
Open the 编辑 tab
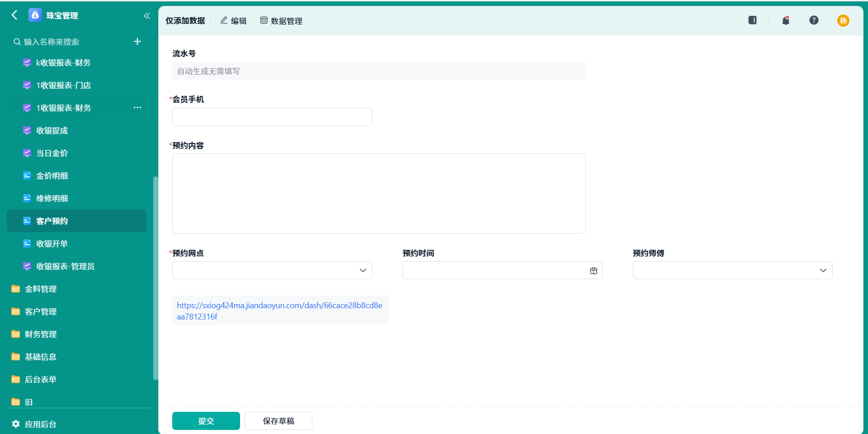tap(233, 21)
